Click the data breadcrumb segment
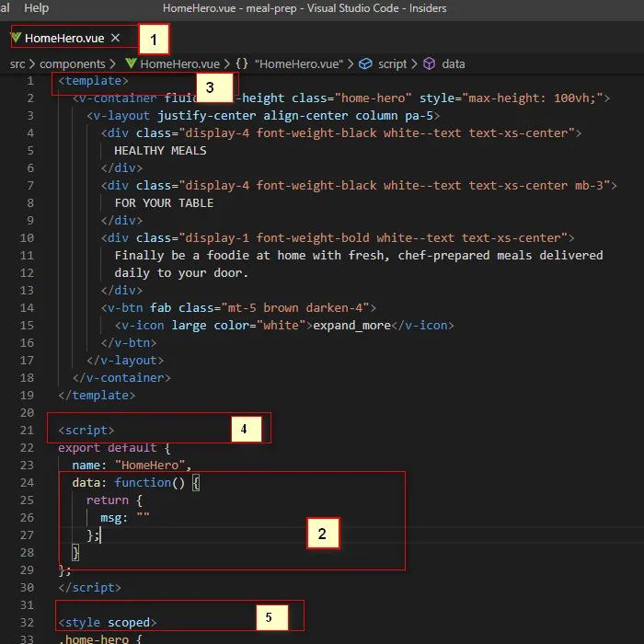 (454, 64)
